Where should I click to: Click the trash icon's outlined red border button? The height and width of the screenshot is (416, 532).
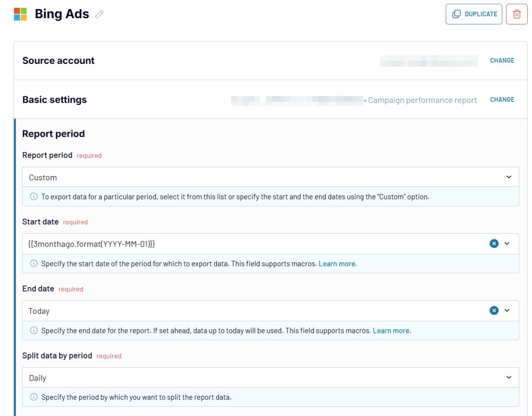[x=516, y=14]
